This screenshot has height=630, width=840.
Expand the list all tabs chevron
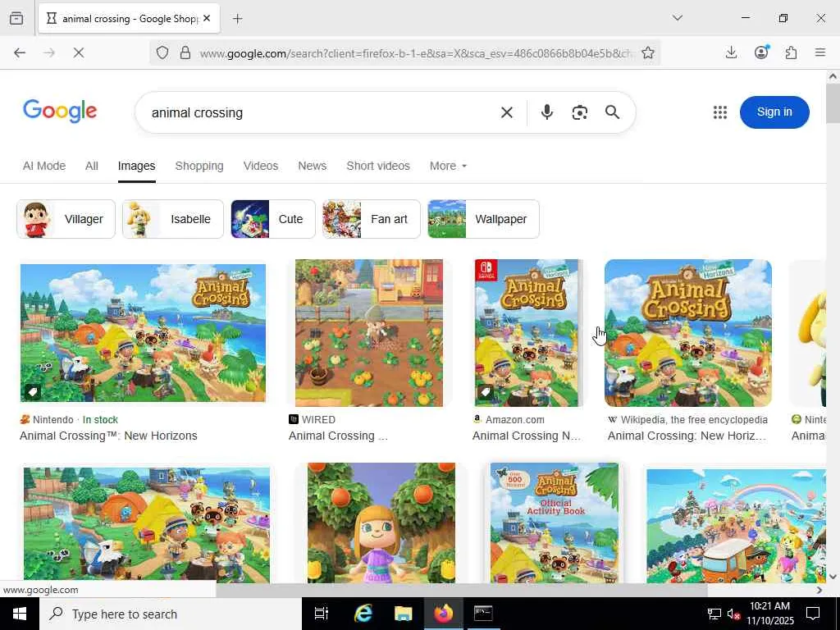pyautogui.click(x=678, y=18)
